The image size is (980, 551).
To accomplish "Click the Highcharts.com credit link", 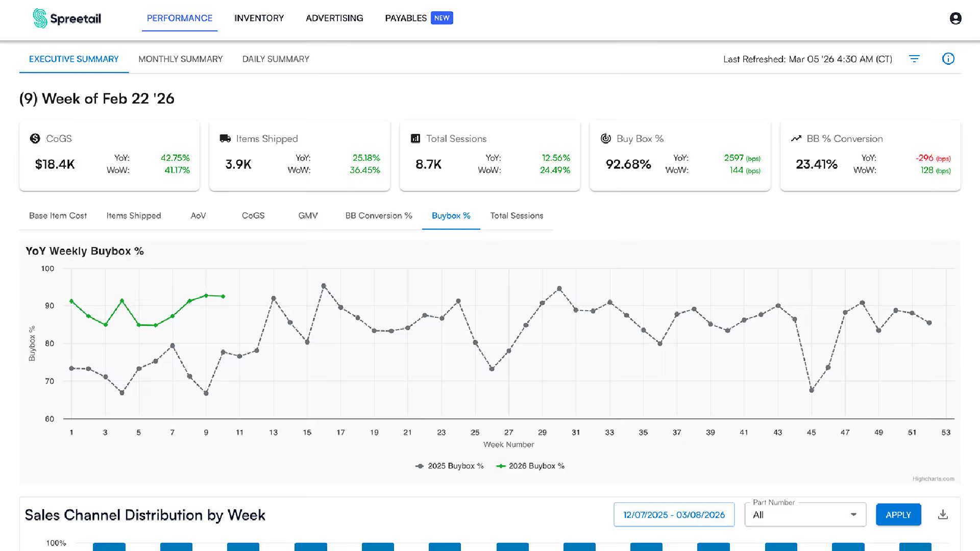I will click(x=933, y=479).
